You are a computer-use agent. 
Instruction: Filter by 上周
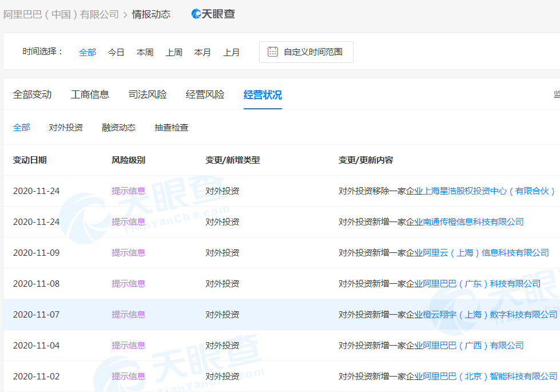[174, 53]
